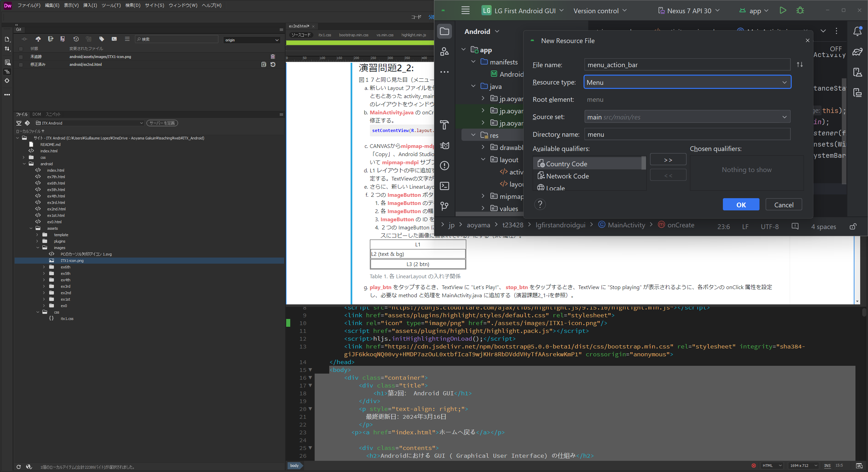Screen dimensions: 868x472
Task: Click the Directory name input field
Action: [x=687, y=134]
